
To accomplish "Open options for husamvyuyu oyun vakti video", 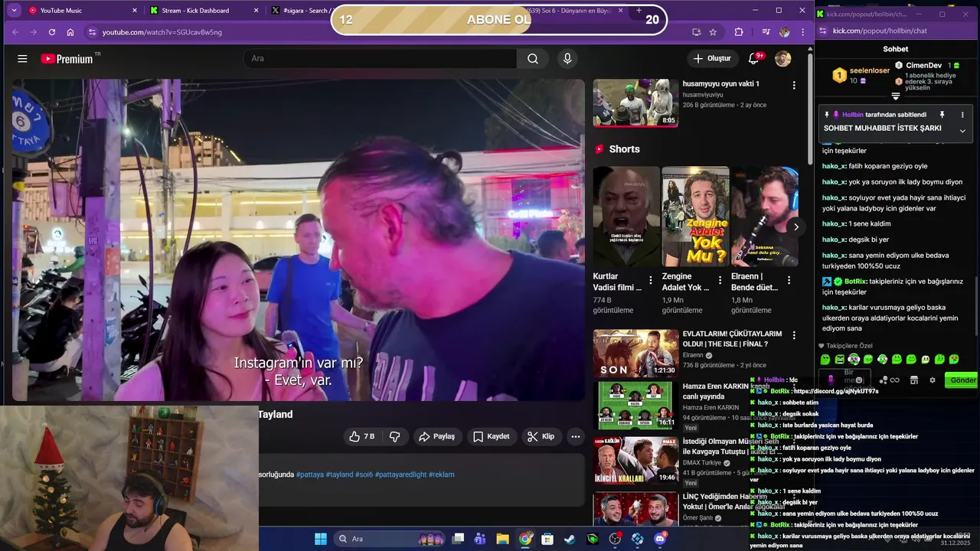I will [794, 86].
